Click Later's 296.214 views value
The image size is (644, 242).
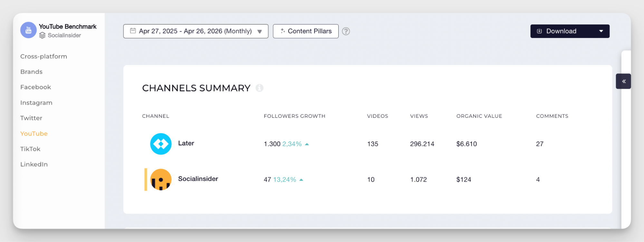coord(422,144)
